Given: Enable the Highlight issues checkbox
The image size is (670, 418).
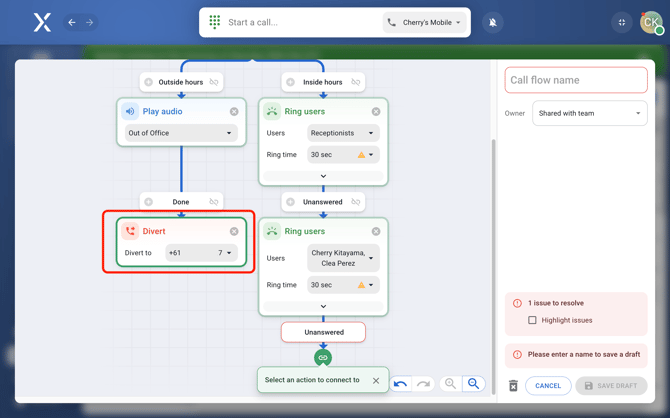Looking at the screenshot, I should point(532,320).
